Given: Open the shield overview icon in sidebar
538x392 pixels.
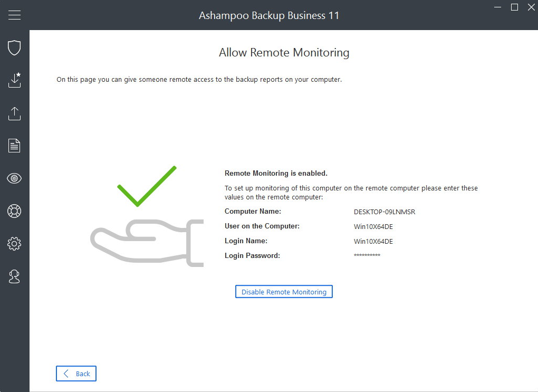Looking at the screenshot, I should [x=14, y=47].
